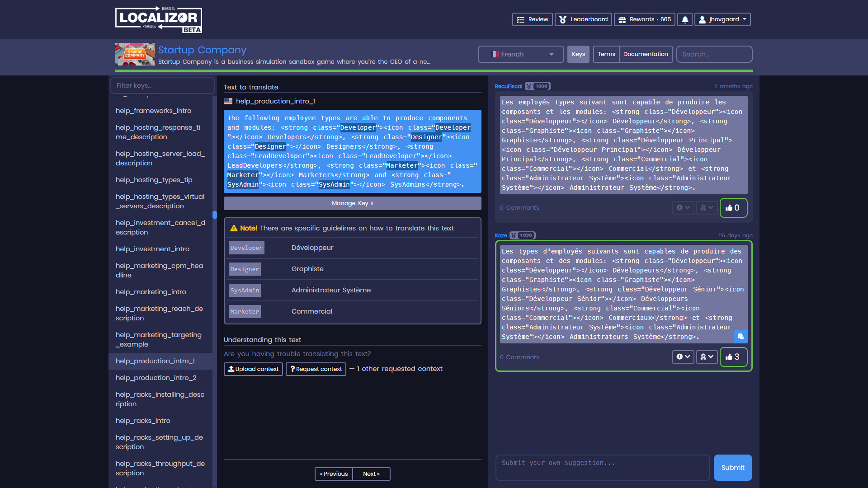
Task: Open user action dropdown on Kaze's suggestion
Action: (707, 357)
